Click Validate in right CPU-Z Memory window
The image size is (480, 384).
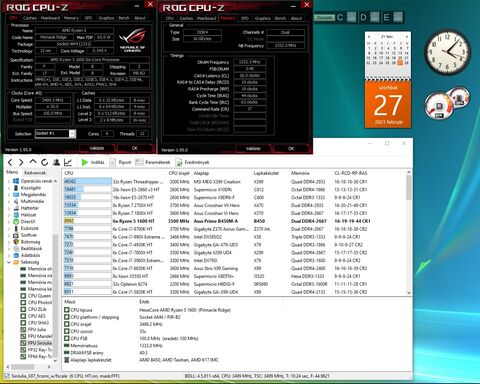[x=253, y=148]
